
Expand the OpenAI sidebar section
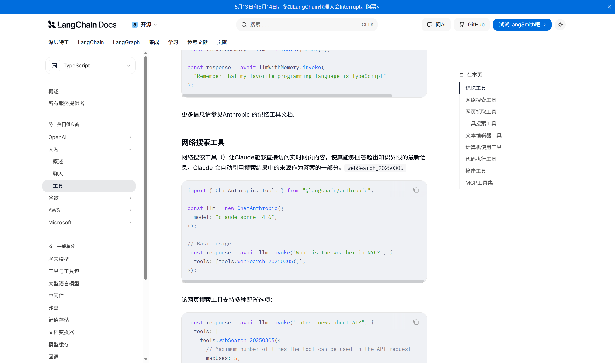coord(130,137)
